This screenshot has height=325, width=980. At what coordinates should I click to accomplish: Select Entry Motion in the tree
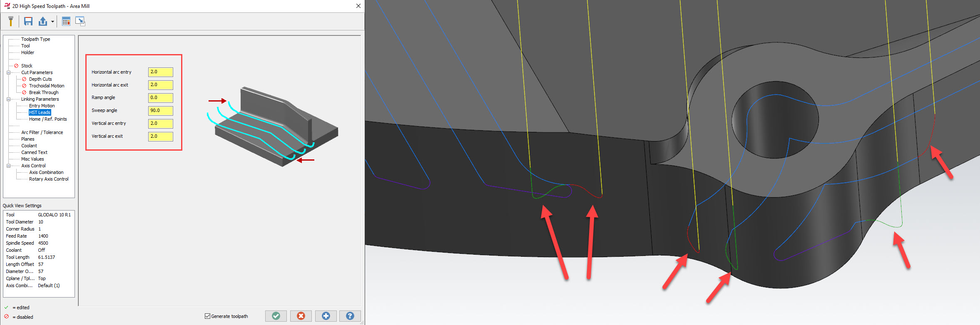[42, 106]
